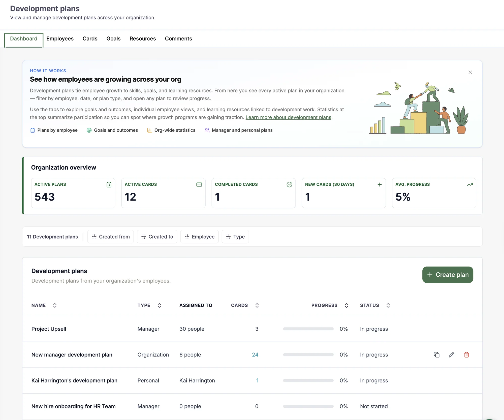The width and height of the screenshot is (504, 420).
Task: Click the Active Plans clipboard icon
Action: pos(109,185)
